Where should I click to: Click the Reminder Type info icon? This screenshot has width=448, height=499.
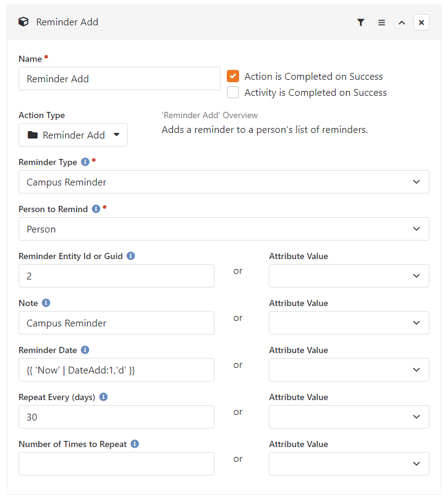[x=85, y=161]
